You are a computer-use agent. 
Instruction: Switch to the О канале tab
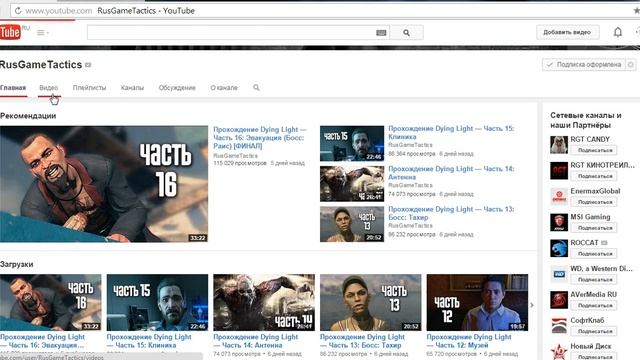click(x=224, y=88)
